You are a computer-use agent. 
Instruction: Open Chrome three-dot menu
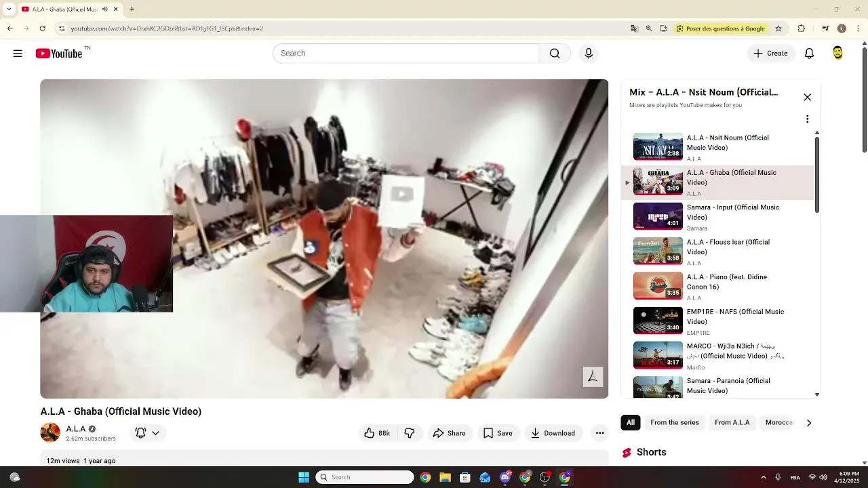coord(857,28)
